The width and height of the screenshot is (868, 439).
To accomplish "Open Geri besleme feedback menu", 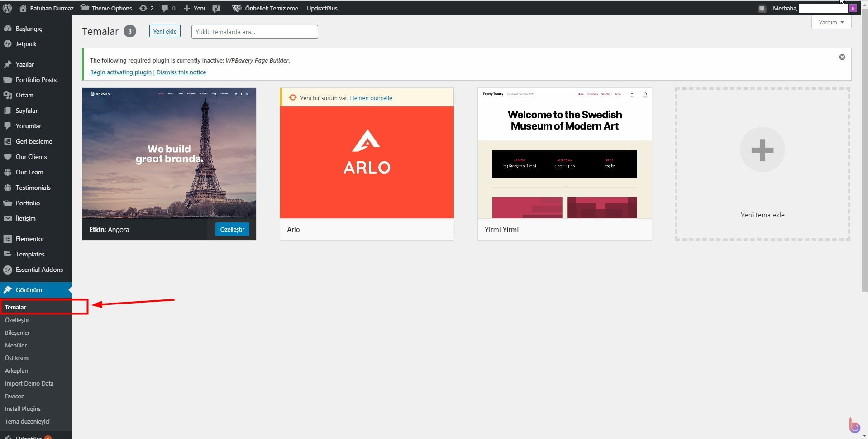I will [36, 141].
